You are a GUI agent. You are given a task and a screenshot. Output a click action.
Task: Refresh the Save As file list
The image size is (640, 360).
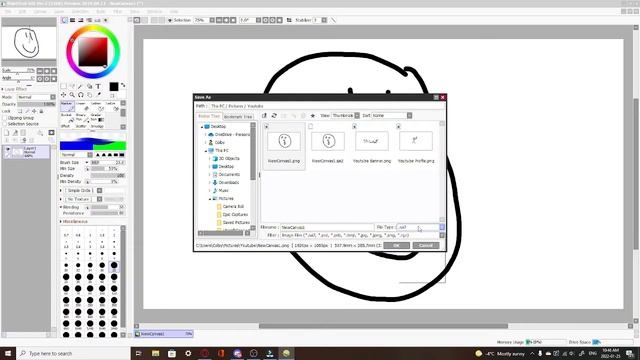[274, 116]
